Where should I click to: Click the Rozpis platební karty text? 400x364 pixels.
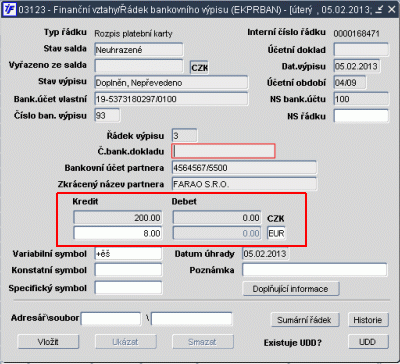coord(133,34)
